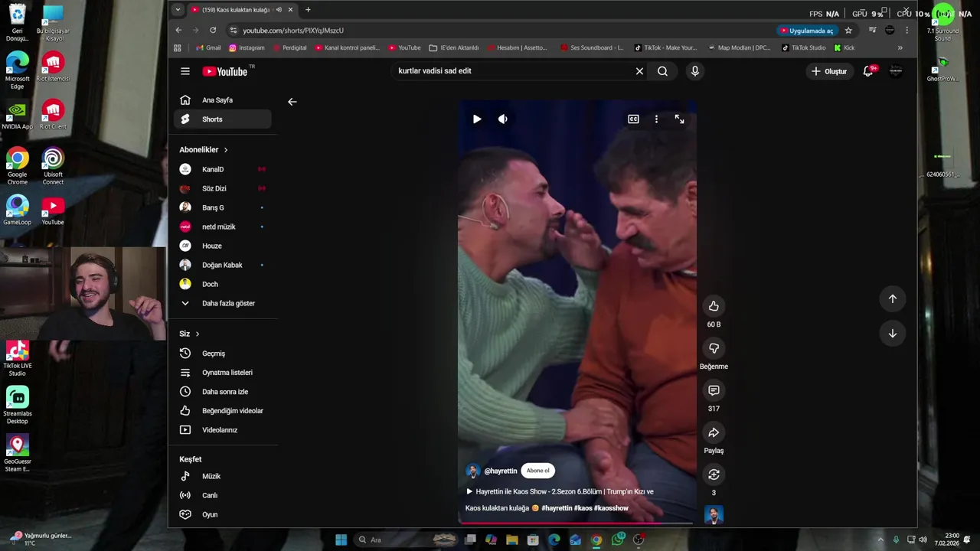The height and width of the screenshot is (551, 980).
Task: Open the account avatar menu
Action: coord(896,71)
